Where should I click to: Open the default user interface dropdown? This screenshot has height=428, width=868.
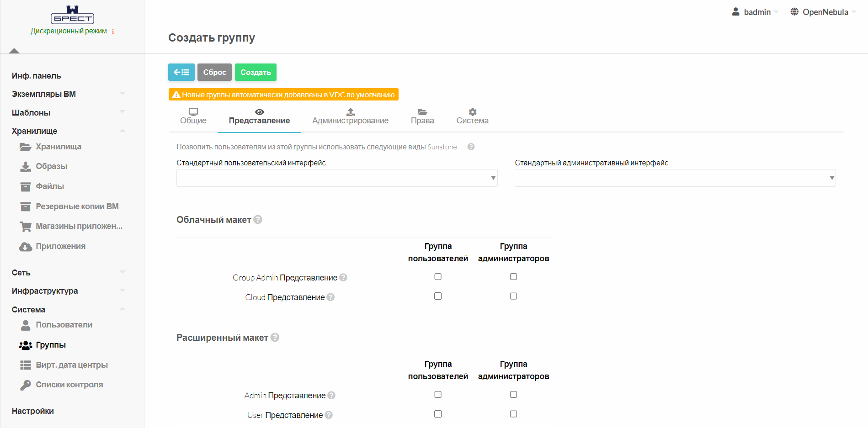click(337, 178)
